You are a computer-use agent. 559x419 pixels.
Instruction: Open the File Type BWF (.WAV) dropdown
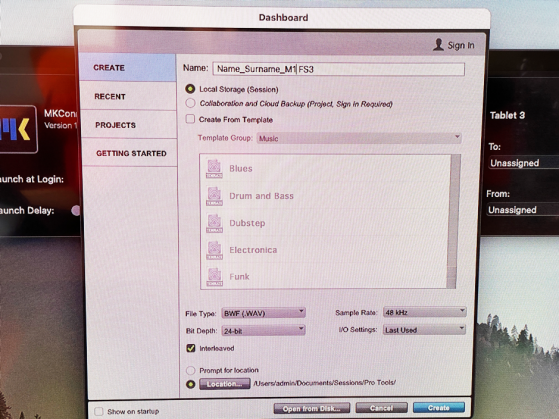pyautogui.click(x=263, y=313)
